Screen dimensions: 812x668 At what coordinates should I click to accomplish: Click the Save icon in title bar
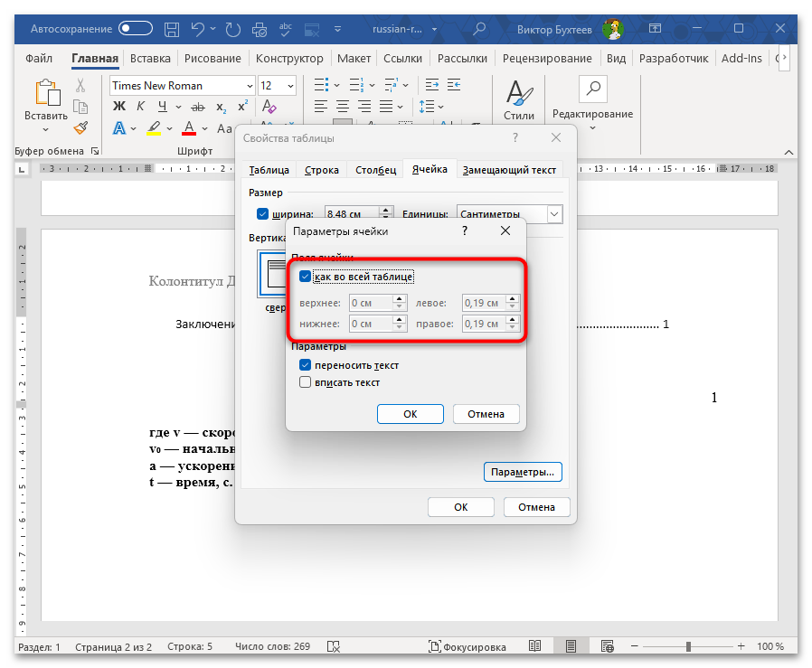172,30
